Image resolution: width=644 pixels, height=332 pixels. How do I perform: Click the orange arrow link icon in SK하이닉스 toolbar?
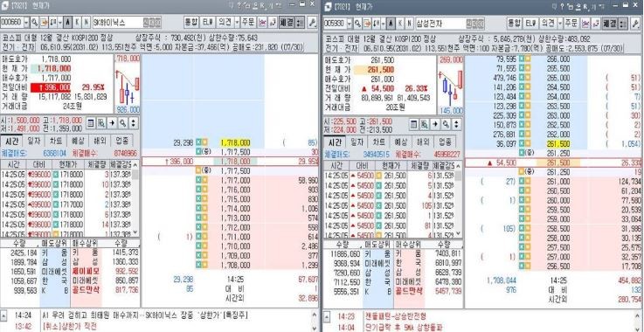(x=44, y=22)
